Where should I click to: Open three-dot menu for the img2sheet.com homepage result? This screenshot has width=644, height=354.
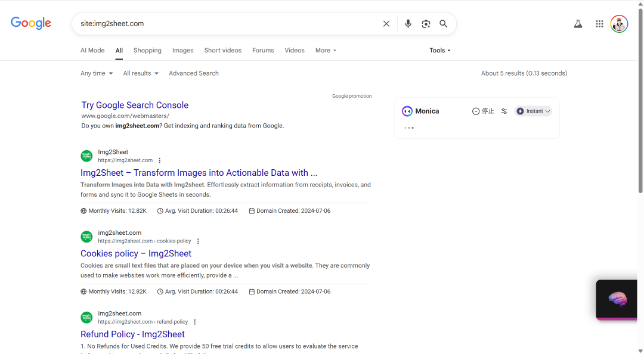point(160,160)
